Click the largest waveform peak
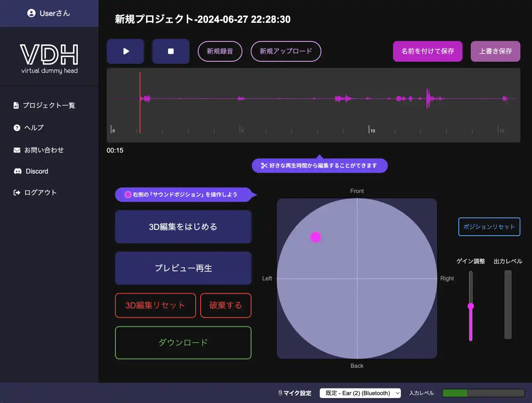 coord(428,98)
